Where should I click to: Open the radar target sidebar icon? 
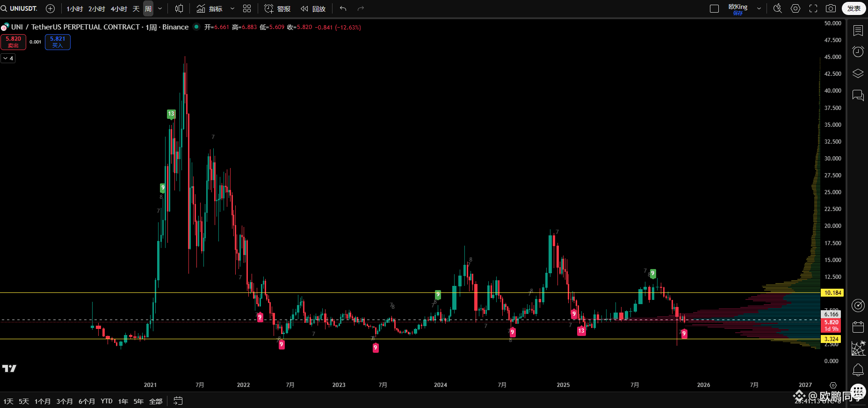[858, 306]
